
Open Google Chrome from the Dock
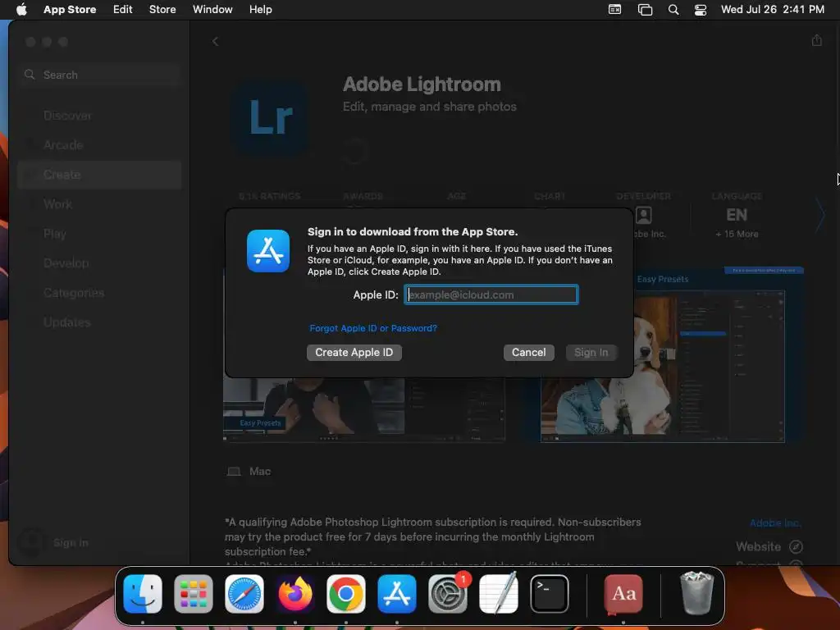(346, 594)
